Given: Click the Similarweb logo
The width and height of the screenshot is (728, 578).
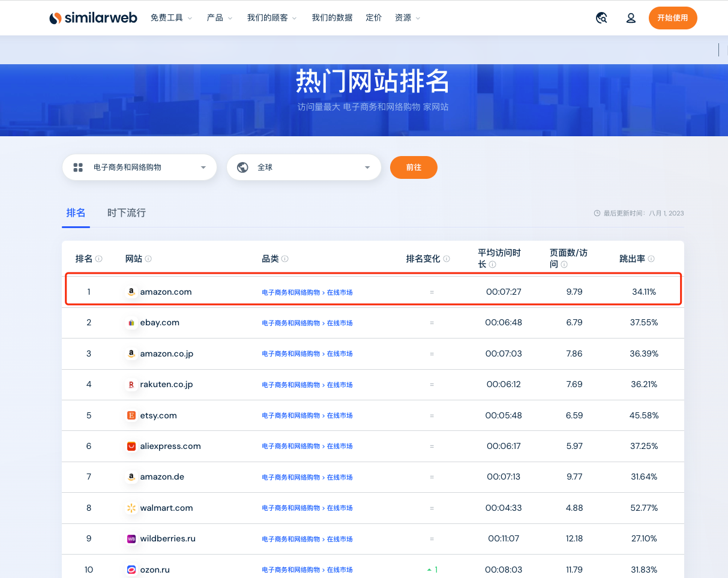Looking at the screenshot, I should [x=93, y=18].
